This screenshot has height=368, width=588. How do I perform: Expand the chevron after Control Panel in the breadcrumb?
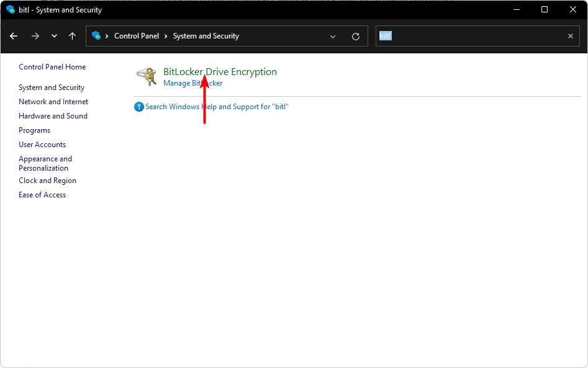pos(166,36)
